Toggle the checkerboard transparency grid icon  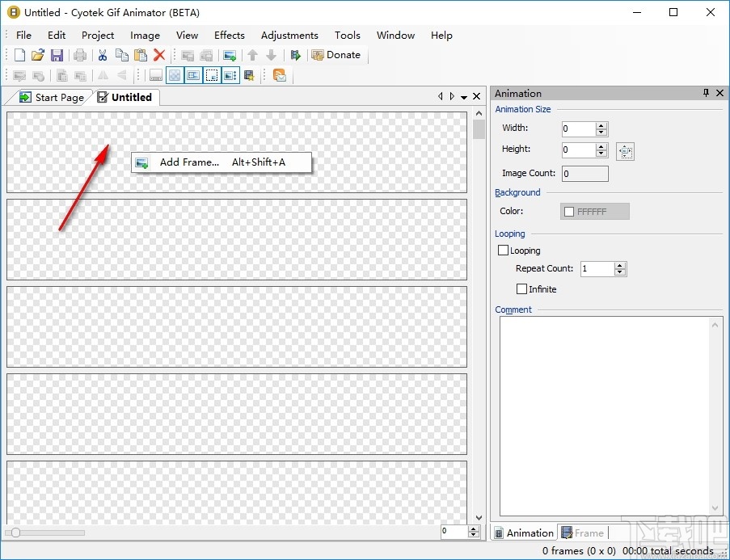pyautogui.click(x=174, y=76)
